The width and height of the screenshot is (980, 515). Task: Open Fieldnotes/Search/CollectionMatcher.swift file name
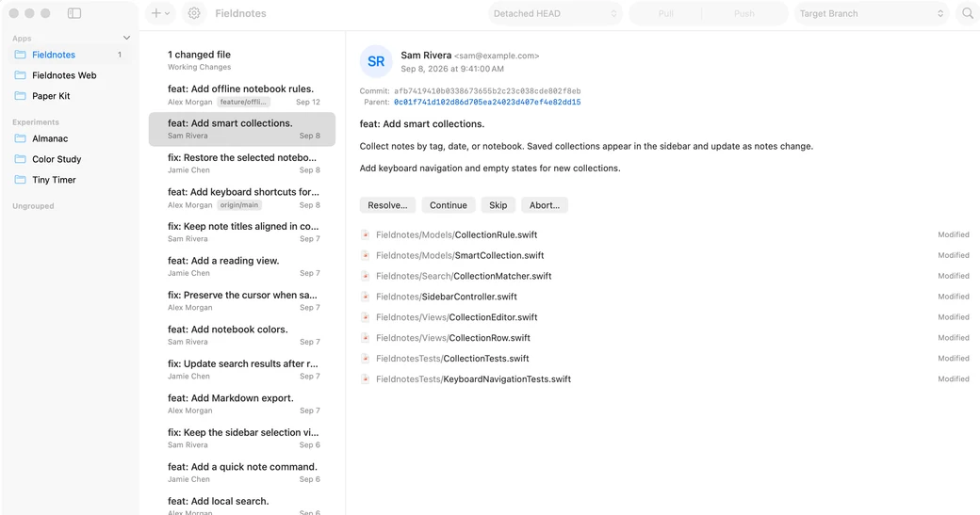coord(464,276)
